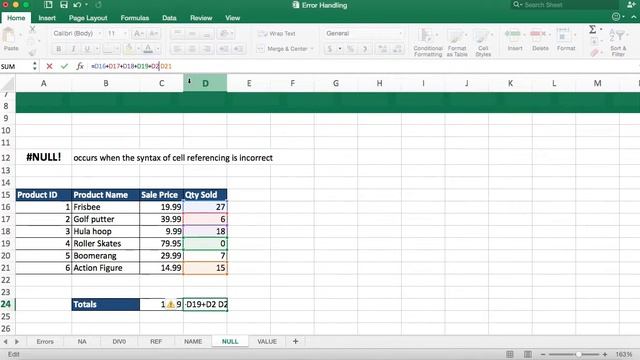640x360 pixels.
Task: Click the Cut scissors icon
Action: coord(33,29)
